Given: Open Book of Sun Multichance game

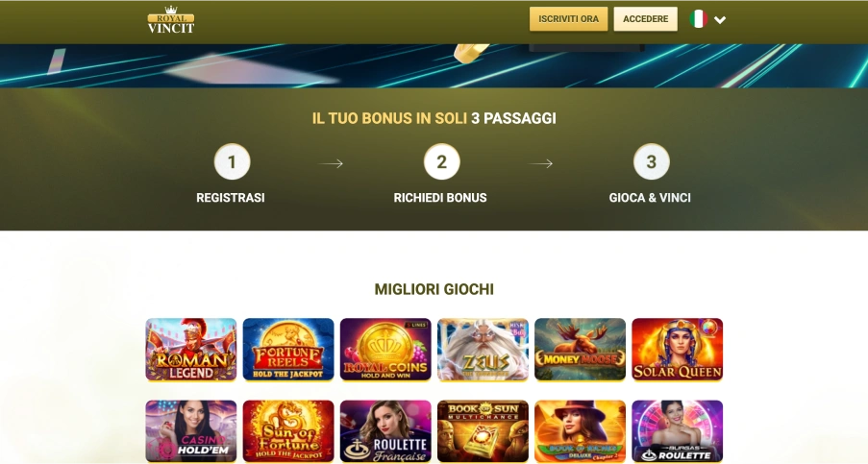Looking at the screenshot, I should [x=484, y=431].
